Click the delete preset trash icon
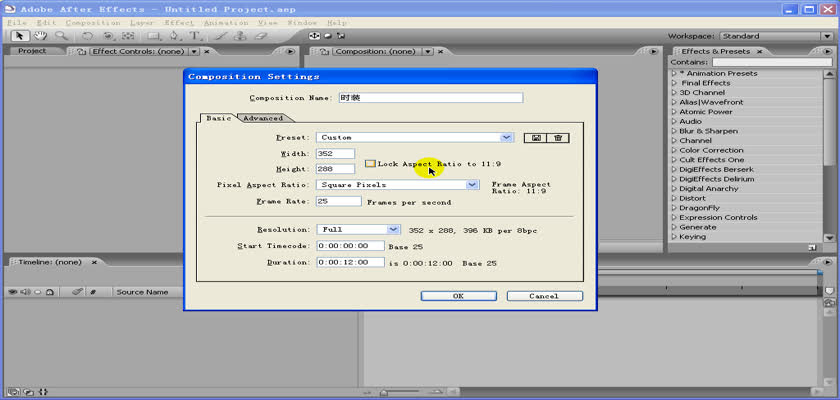Screen dimensions: 840x400 (x=558, y=137)
